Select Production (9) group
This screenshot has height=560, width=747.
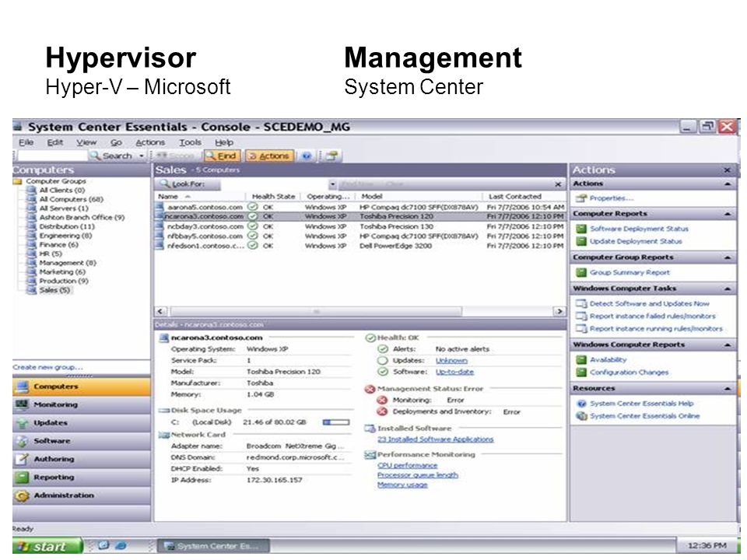coord(64,281)
